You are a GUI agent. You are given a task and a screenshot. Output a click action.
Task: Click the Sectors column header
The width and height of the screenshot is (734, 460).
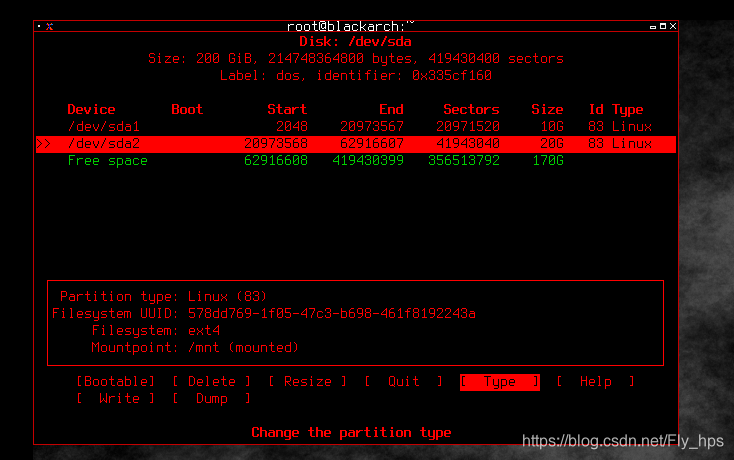click(x=471, y=110)
